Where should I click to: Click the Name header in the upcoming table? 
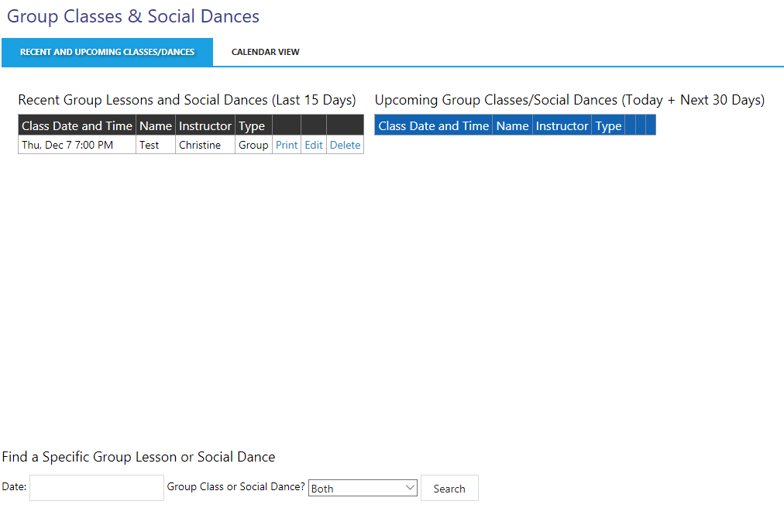click(511, 125)
